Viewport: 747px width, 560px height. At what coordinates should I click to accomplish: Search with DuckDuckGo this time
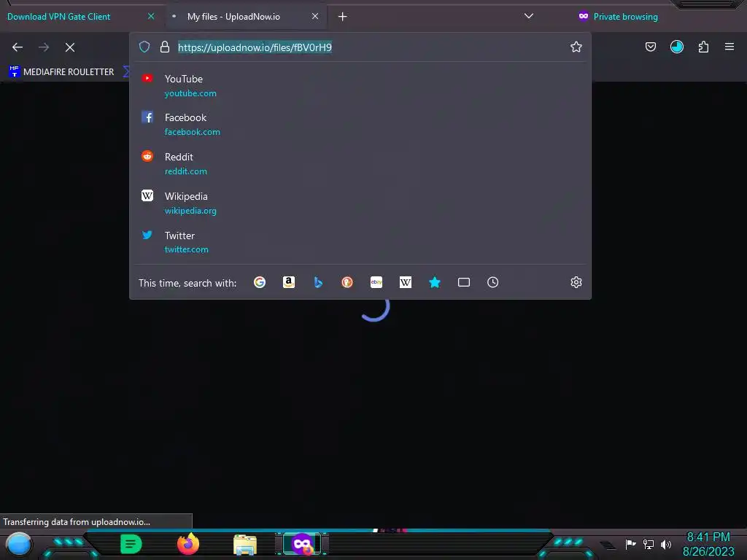coord(347,282)
